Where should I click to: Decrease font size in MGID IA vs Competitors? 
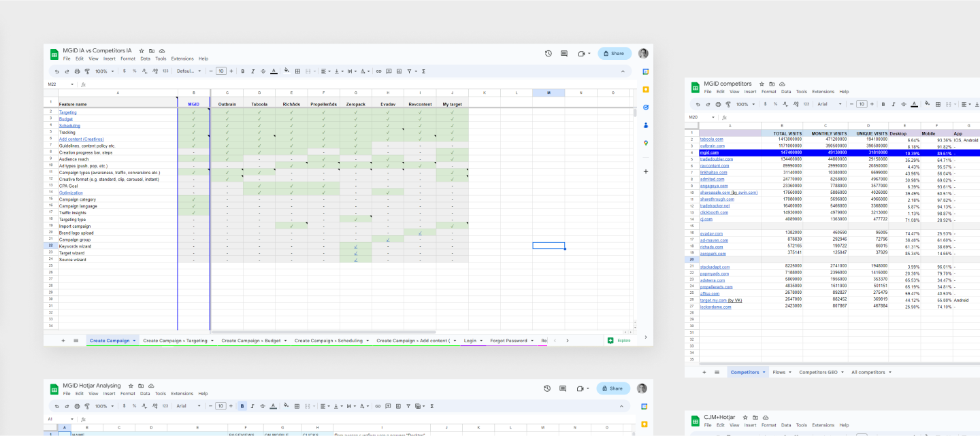pos(212,71)
